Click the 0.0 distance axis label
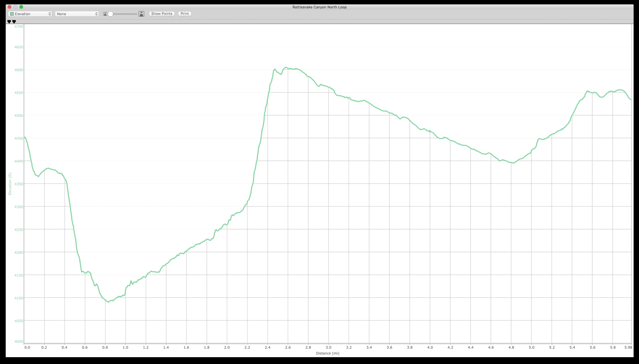The height and width of the screenshot is (364, 639). click(x=27, y=347)
